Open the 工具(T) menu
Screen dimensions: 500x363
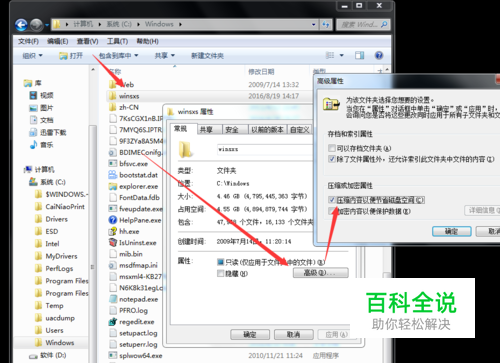(117, 41)
